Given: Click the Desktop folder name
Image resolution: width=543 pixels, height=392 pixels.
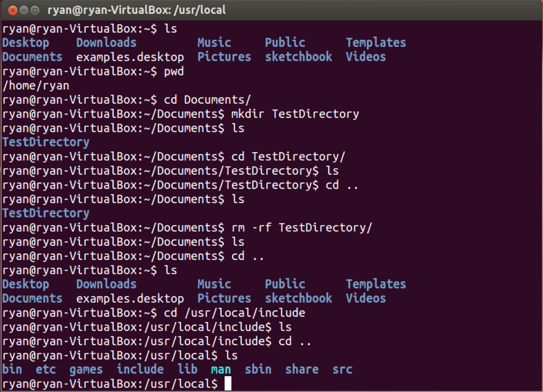Looking at the screenshot, I should pyautogui.click(x=26, y=43).
